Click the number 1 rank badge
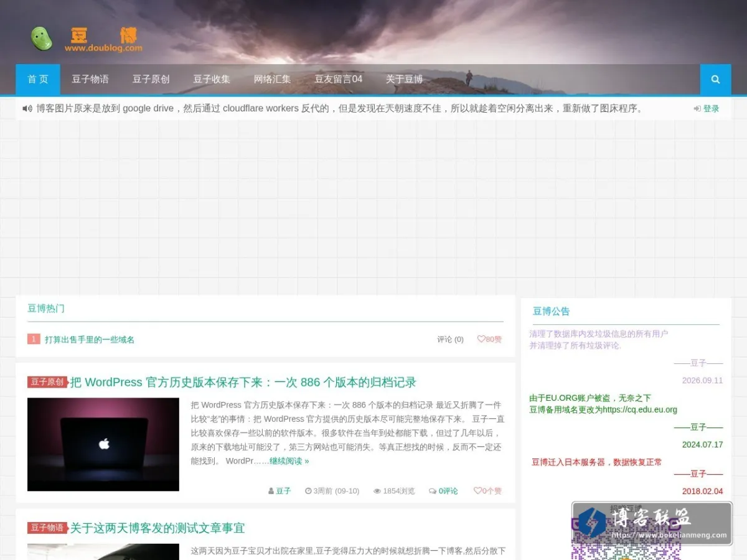Screen dimensions: 747x560 tap(34, 339)
